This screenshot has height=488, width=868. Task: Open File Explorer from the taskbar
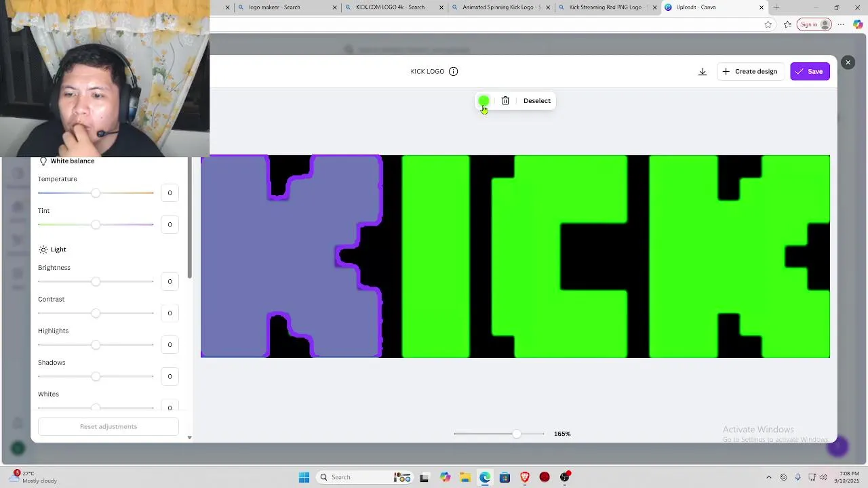tap(465, 477)
